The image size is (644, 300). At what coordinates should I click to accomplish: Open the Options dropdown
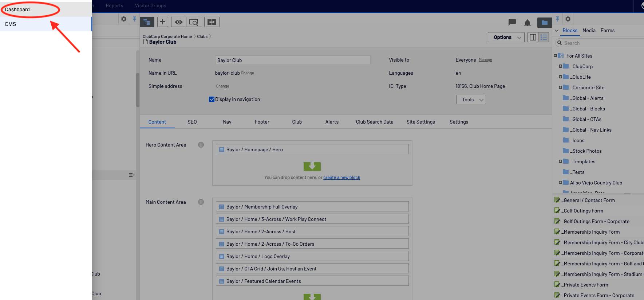506,37
